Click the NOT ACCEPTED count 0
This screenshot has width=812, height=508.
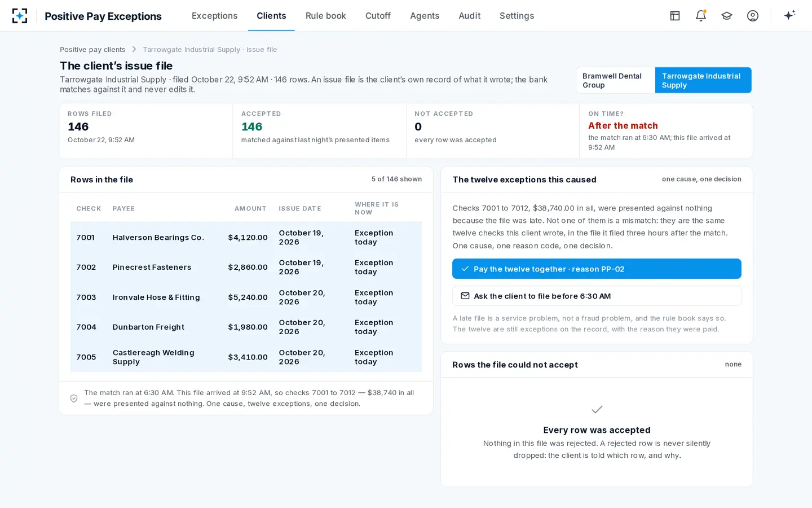click(418, 126)
